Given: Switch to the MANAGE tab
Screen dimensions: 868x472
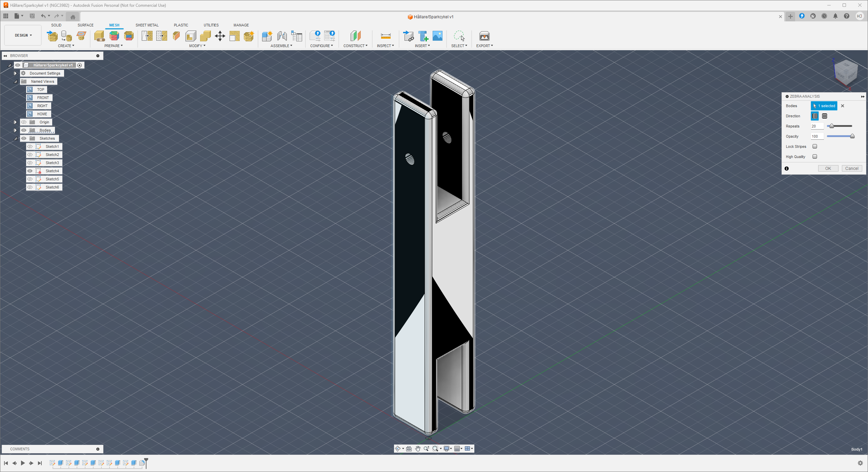Looking at the screenshot, I should 241,25.
